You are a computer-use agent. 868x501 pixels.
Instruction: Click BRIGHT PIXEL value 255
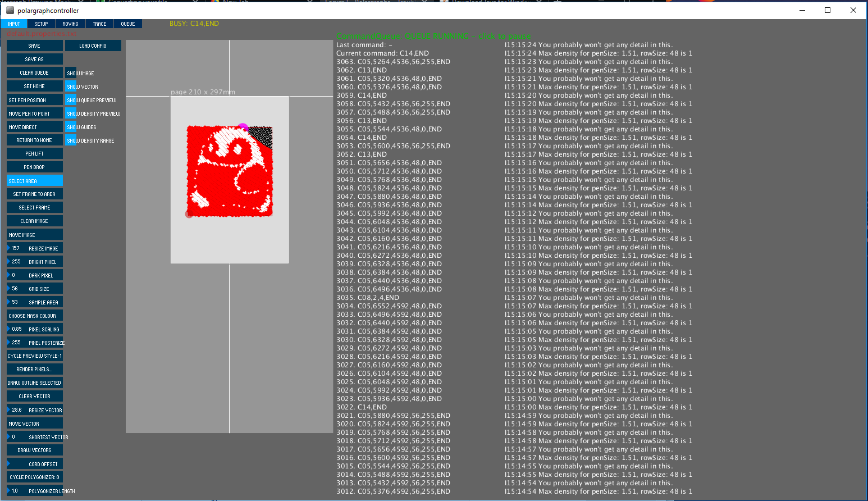pyautogui.click(x=35, y=262)
